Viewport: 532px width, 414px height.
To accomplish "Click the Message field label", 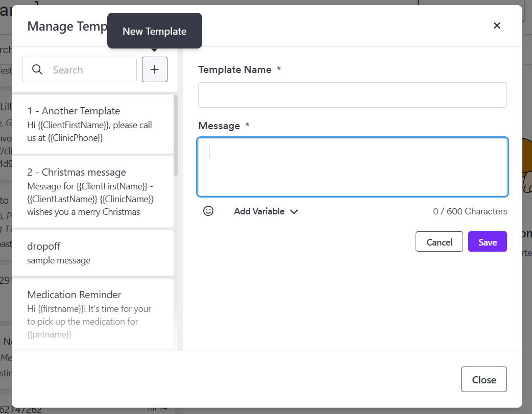I will coord(219,126).
